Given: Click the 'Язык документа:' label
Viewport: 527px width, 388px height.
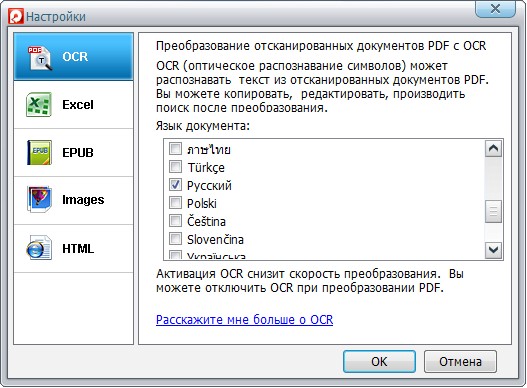Looking at the screenshot, I should [x=203, y=126].
